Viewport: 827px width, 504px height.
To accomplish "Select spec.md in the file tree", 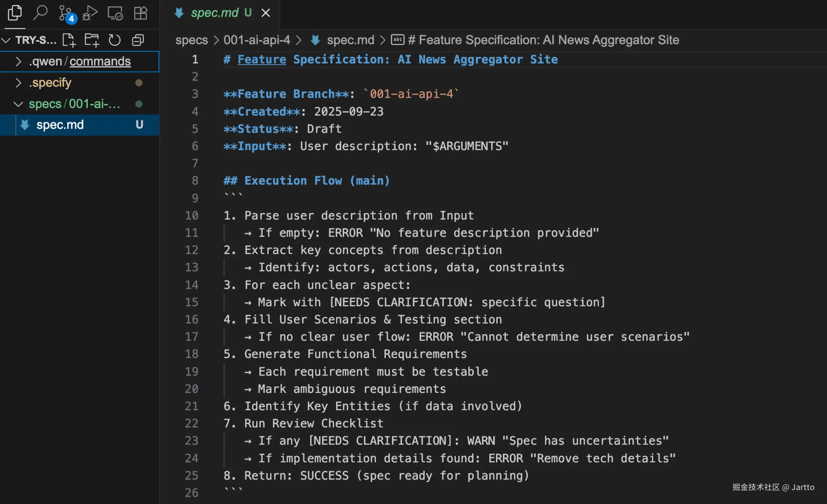I will point(60,125).
